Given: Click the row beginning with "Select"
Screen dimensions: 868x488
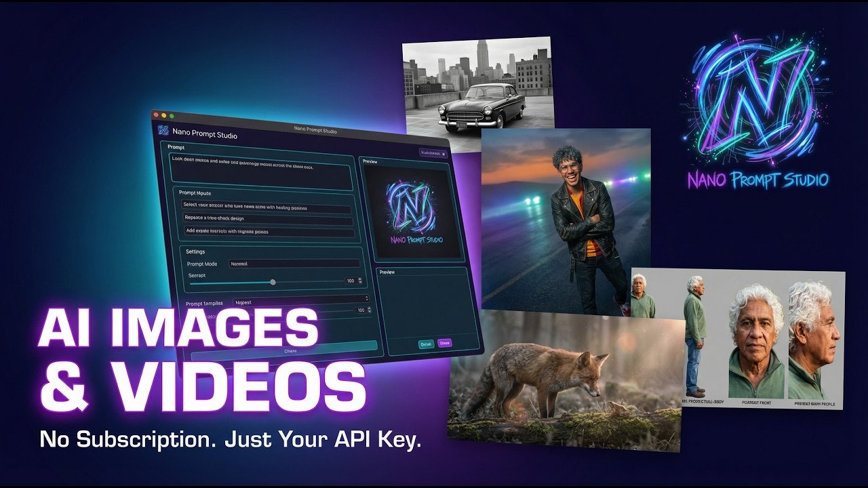Looking at the screenshot, I should pyautogui.click(x=267, y=208).
